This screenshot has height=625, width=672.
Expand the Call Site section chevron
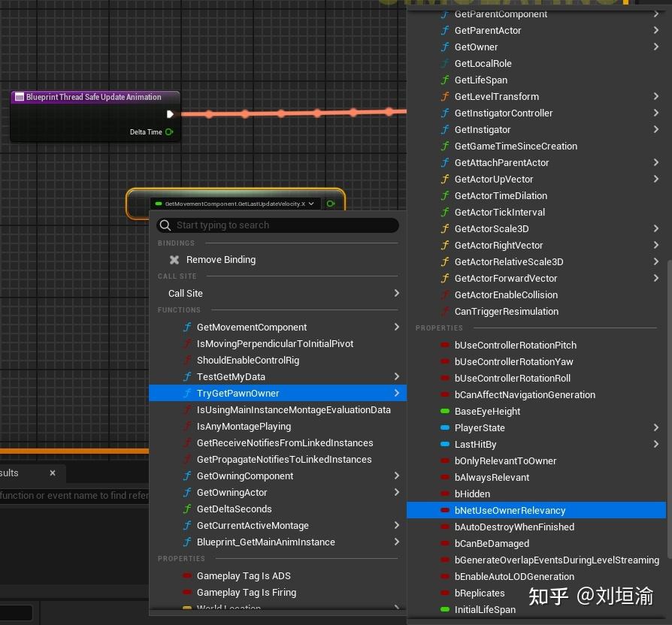(x=397, y=293)
